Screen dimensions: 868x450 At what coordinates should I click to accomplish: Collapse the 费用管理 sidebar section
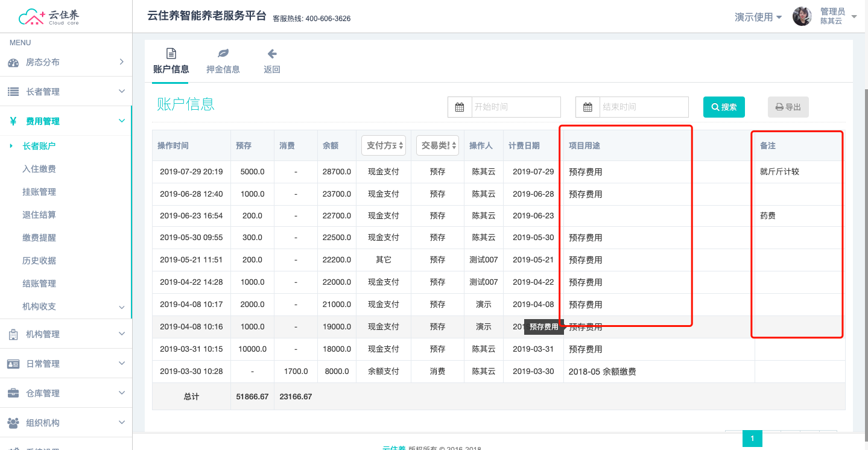point(66,121)
